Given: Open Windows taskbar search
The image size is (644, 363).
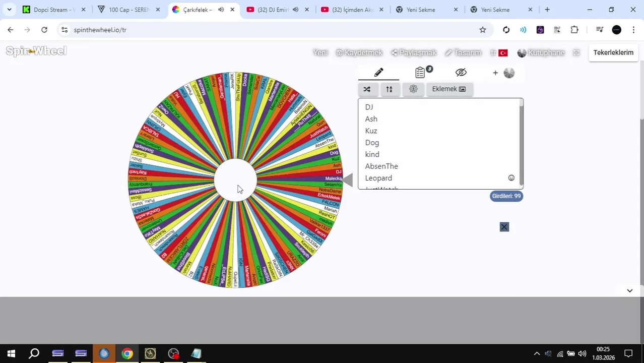Looking at the screenshot, I should (x=34, y=353).
